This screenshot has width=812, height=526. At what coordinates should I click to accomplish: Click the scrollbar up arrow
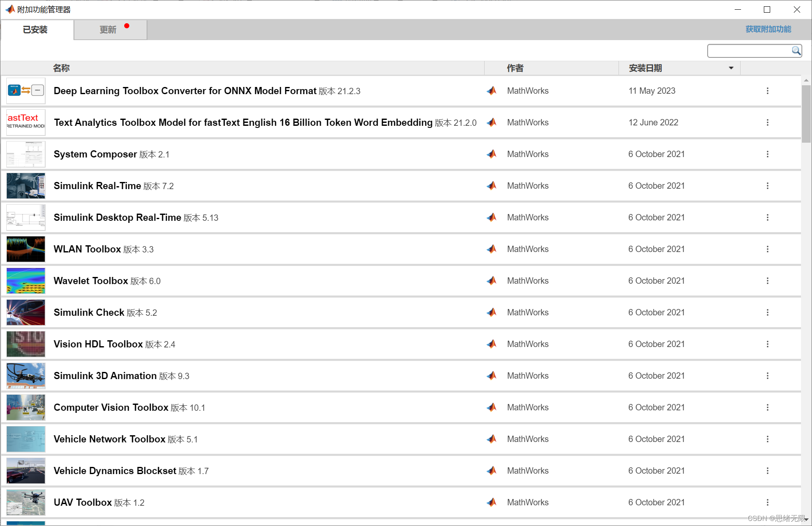pyautogui.click(x=806, y=80)
